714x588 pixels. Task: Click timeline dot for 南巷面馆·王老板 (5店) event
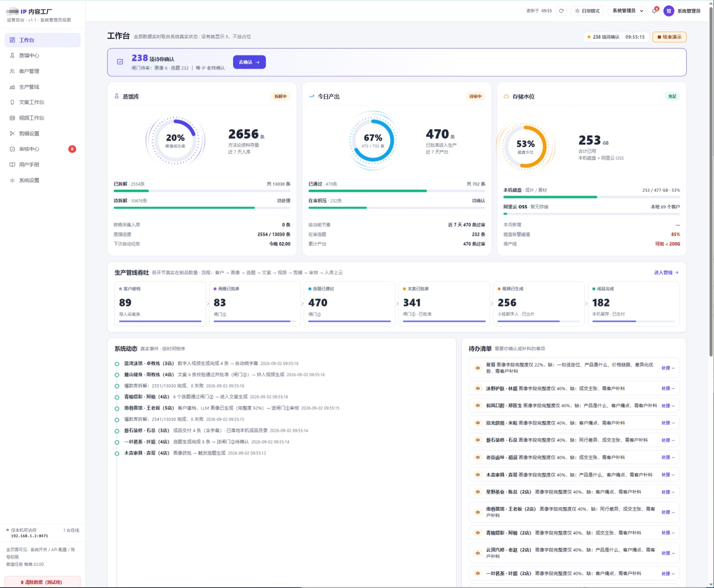[117, 408]
